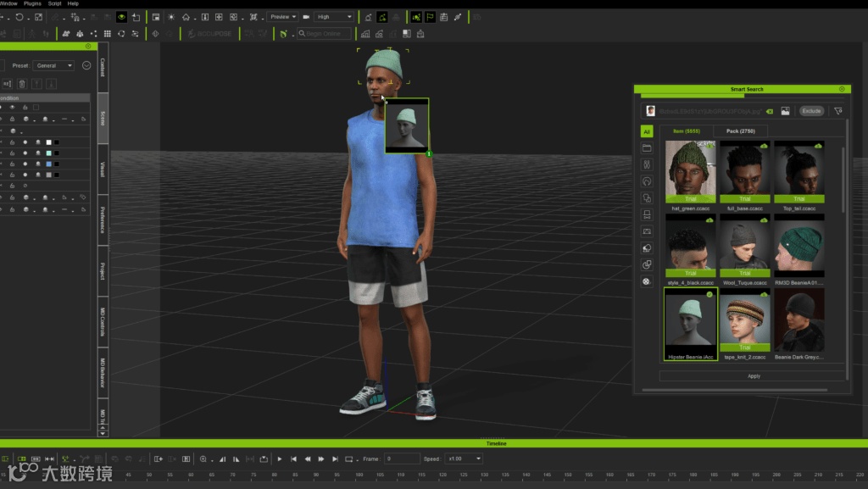Open the playback Speed x1.00 dropdown
868x489 pixels.
[465, 459]
